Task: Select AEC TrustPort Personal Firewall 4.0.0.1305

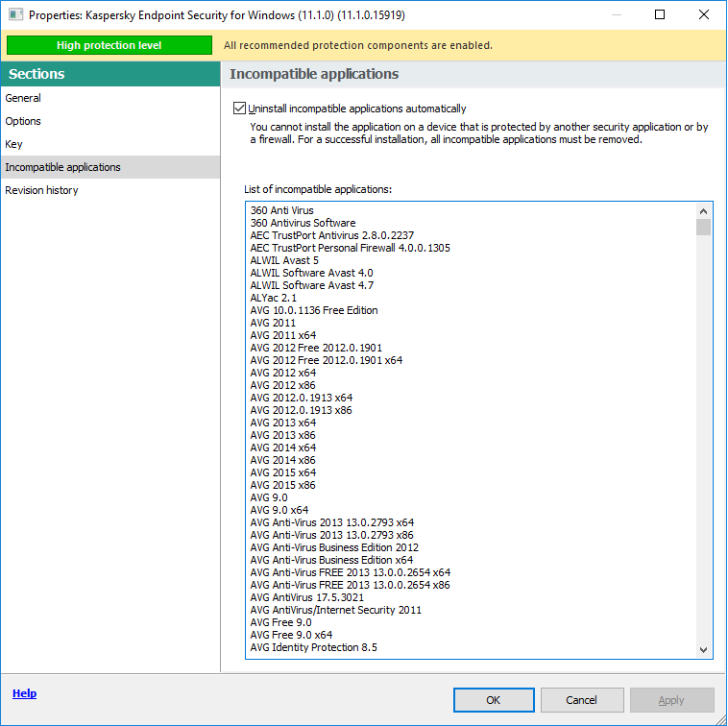Action: coord(350,248)
